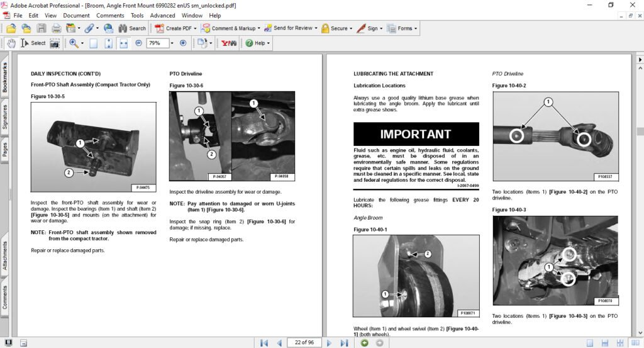
Task: Click the Print icon in toolbar
Action: click(x=56, y=28)
